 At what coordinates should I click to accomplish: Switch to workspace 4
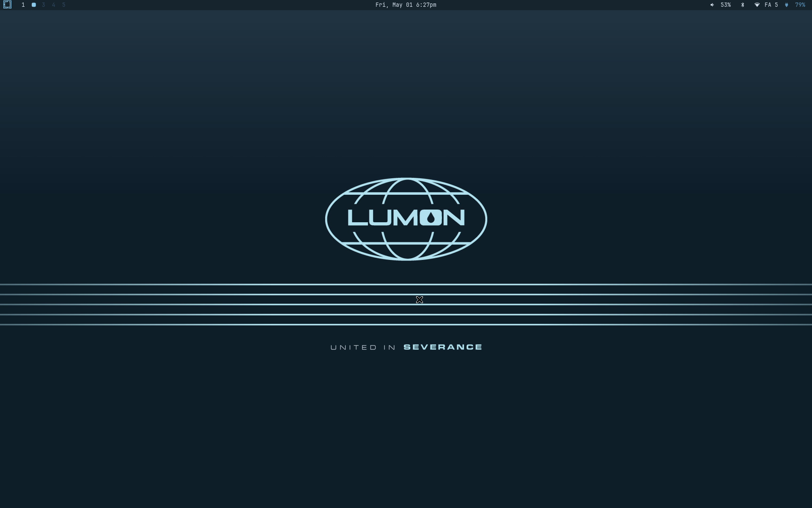click(54, 5)
